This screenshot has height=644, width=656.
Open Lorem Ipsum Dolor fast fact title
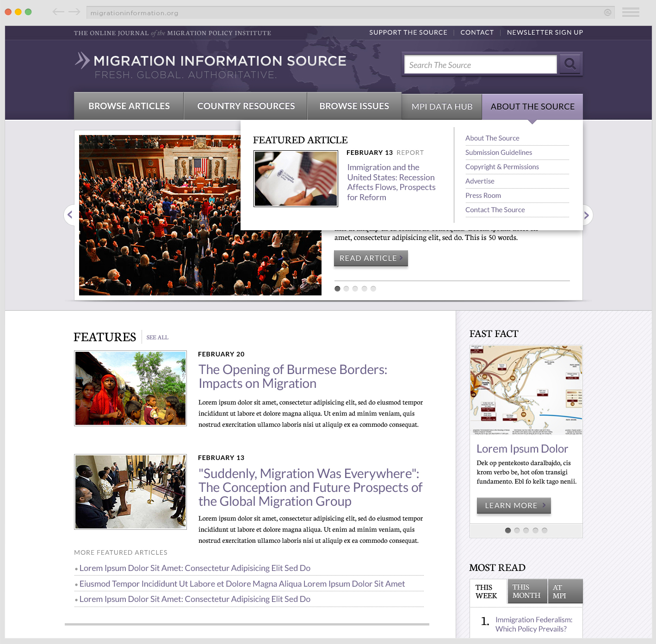pos(522,449)
